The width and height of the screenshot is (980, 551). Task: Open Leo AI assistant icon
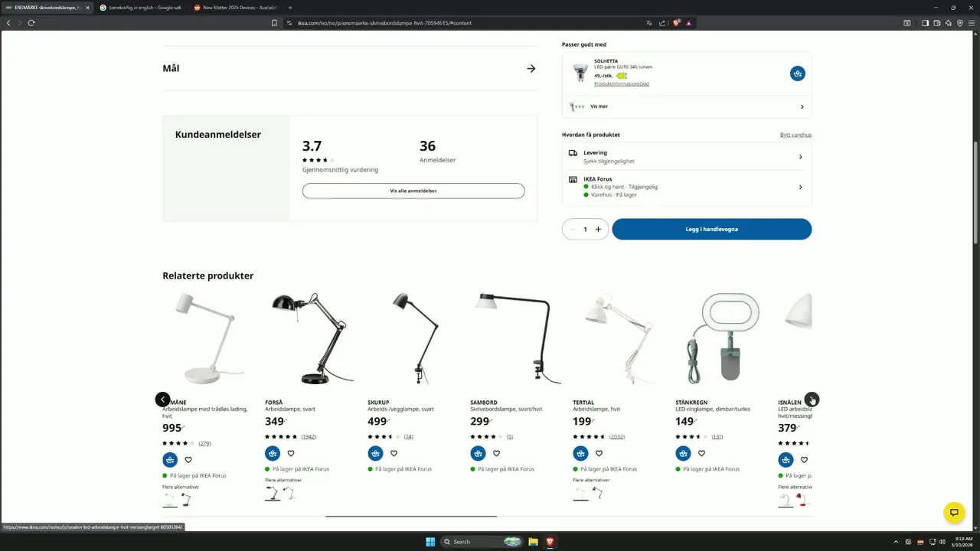coord(948,23)
